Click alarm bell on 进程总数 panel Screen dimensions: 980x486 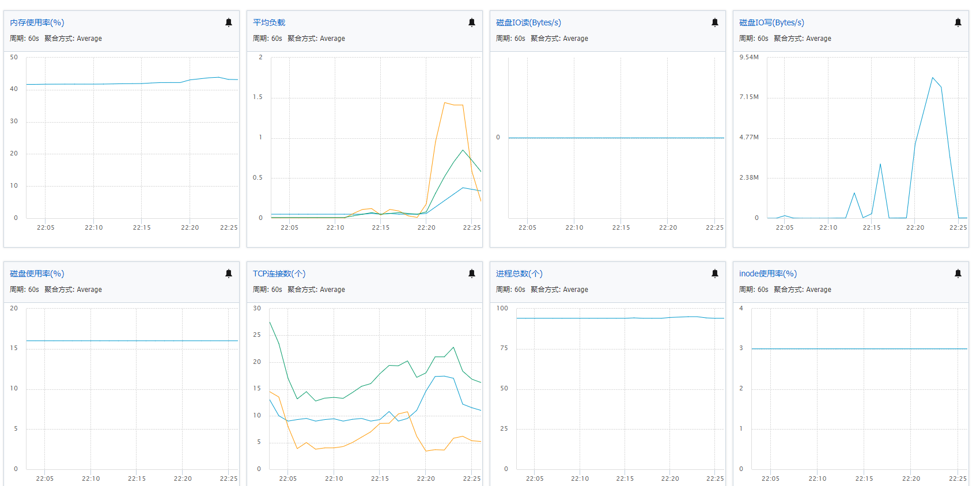click(x=715, y=274)
